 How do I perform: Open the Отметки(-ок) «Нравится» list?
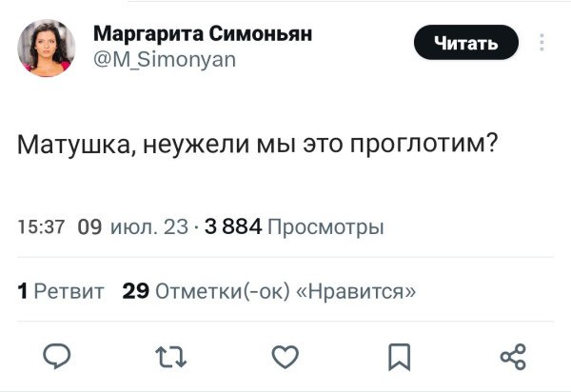click(x=284, y=290)
